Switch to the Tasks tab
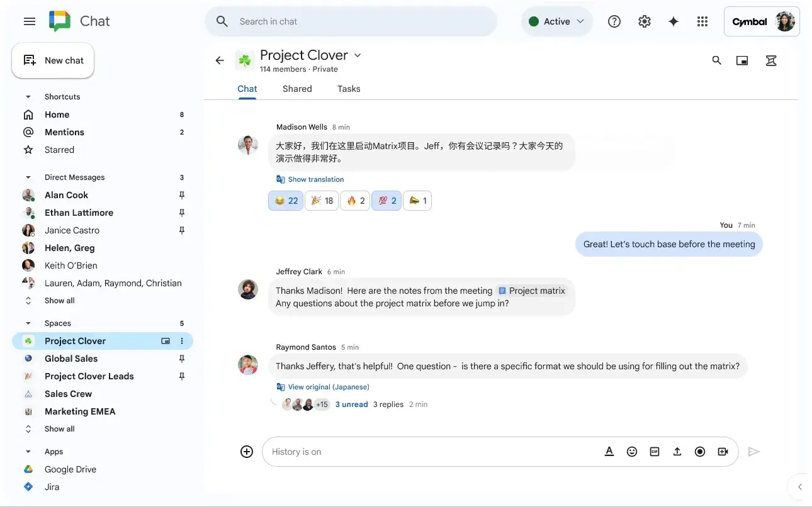The width and height of the screenshot is (812, 507). 349,89
